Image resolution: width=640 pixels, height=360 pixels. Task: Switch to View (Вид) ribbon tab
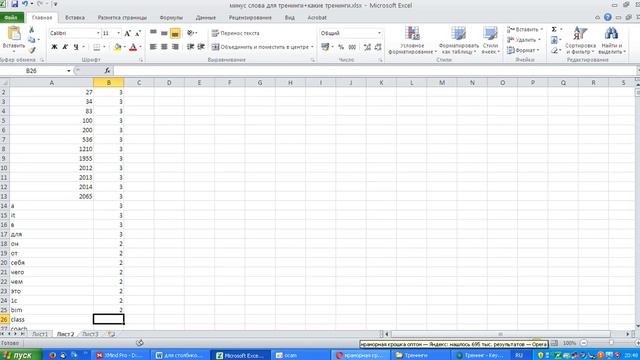pos(289,18)
